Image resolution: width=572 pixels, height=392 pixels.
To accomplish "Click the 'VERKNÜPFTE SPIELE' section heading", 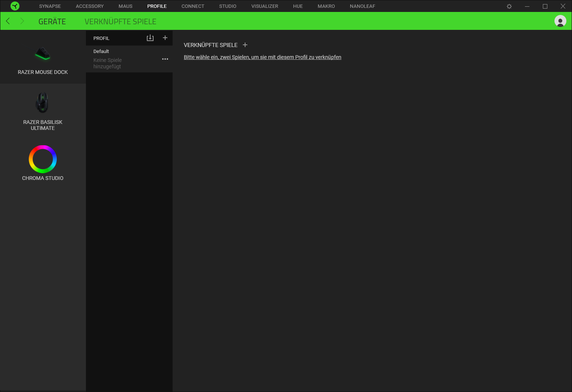I will [x=211, y=45].
